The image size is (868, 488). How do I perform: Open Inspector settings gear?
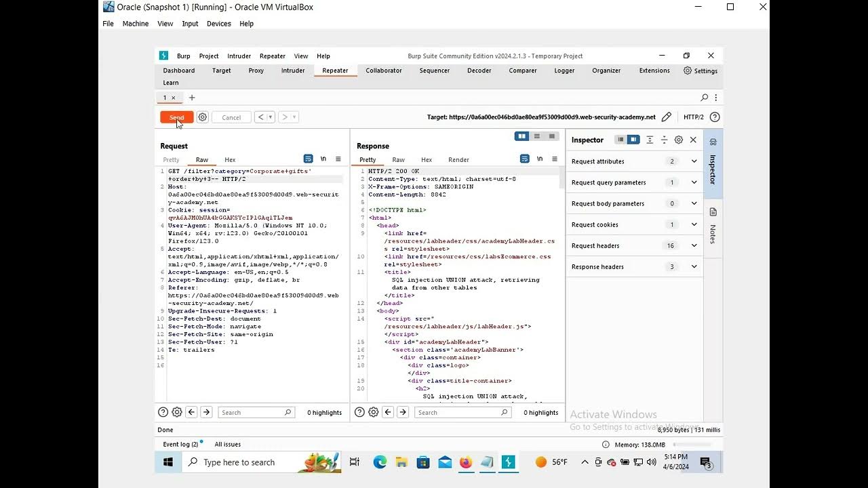click(679, 140)
